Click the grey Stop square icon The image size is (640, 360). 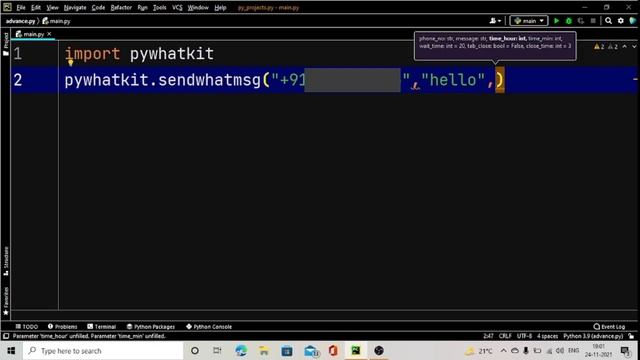pos(593,21)
